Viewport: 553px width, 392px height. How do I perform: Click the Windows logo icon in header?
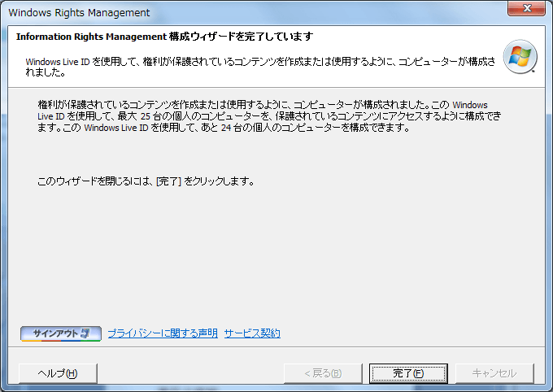pyautogui.click(x=520, y=57)
